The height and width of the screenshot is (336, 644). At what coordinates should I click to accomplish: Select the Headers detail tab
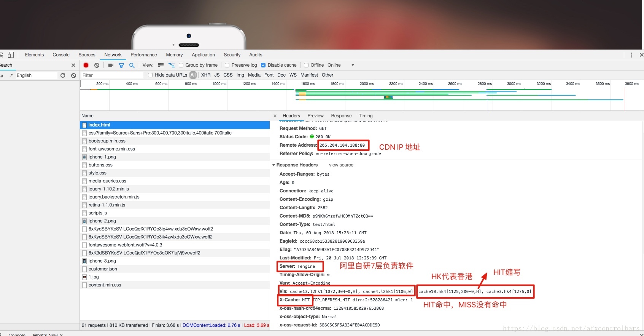tap(291, 116)
